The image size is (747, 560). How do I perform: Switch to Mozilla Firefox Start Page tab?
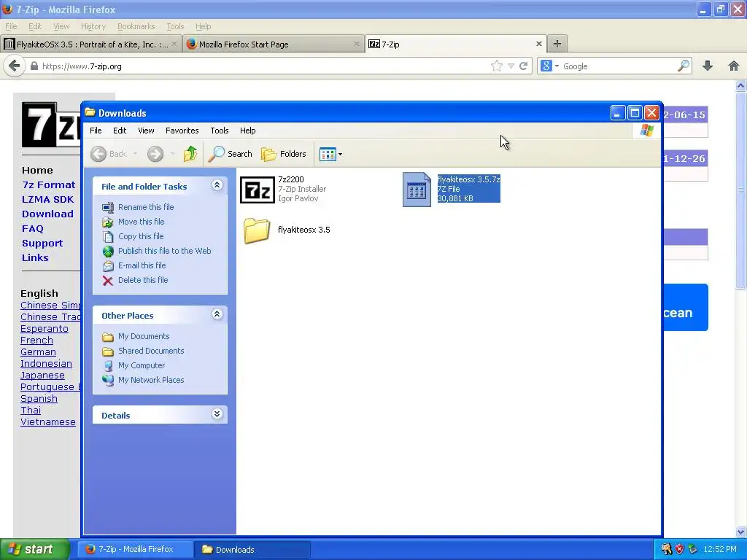coord(274,44)
